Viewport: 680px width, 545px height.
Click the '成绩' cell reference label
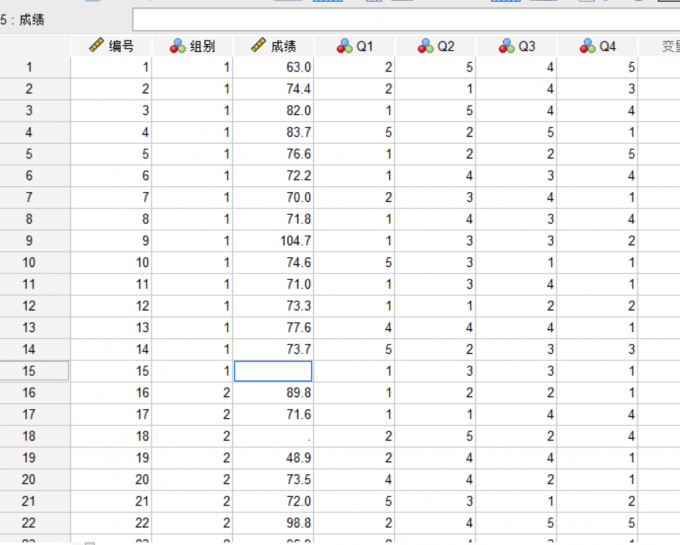(x=32, y=20)
